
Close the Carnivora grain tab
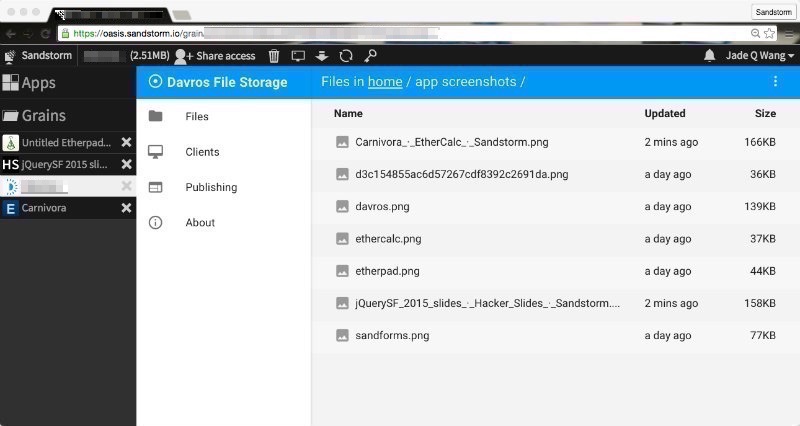pos(126,208)
